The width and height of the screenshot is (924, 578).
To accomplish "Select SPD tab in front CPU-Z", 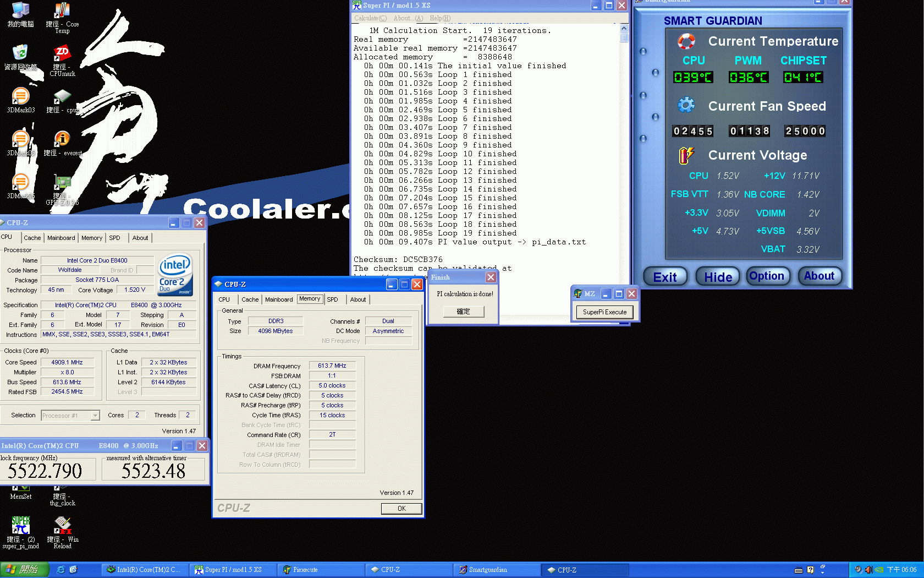I will 332,299.
